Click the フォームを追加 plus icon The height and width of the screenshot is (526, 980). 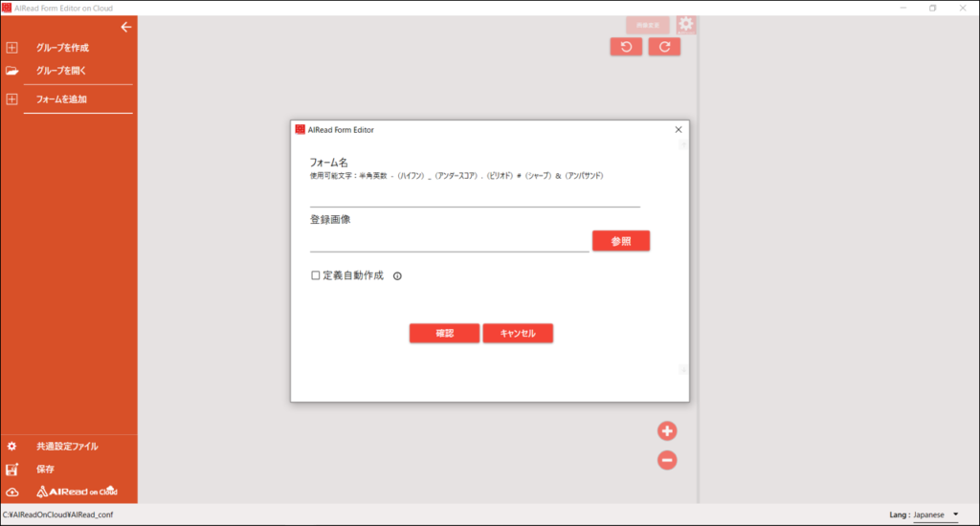(11, 99)
